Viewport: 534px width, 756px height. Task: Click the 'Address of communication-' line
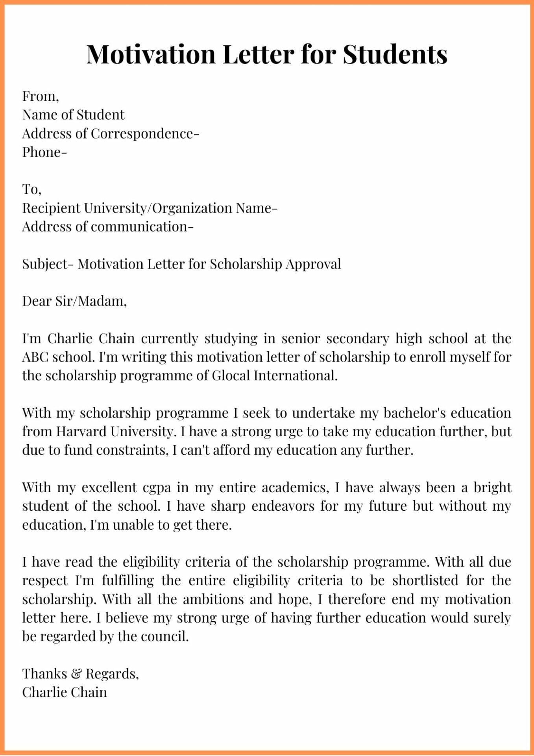coord(108,226)
